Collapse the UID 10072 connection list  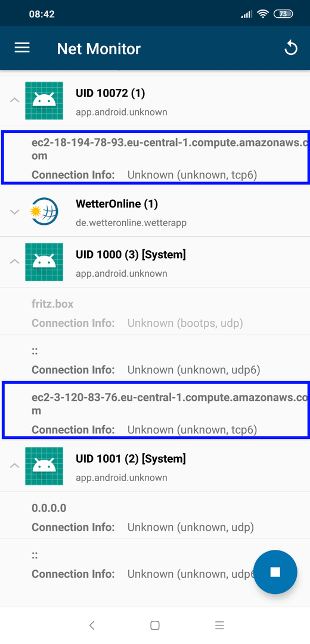click(x=14, y=100)
